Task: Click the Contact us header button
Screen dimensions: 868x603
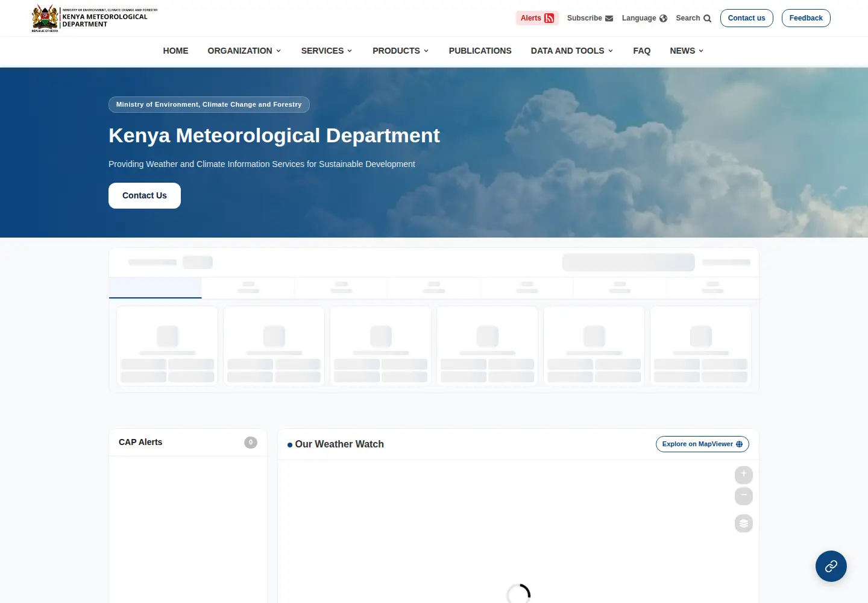Action: click(746, 18)
